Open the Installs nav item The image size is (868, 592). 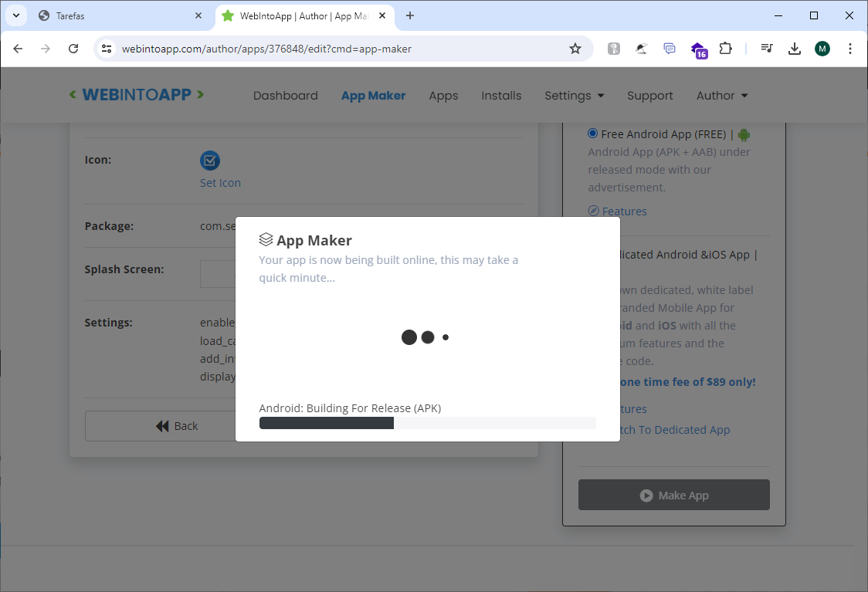pyautogui.click(x=501, y=96)
